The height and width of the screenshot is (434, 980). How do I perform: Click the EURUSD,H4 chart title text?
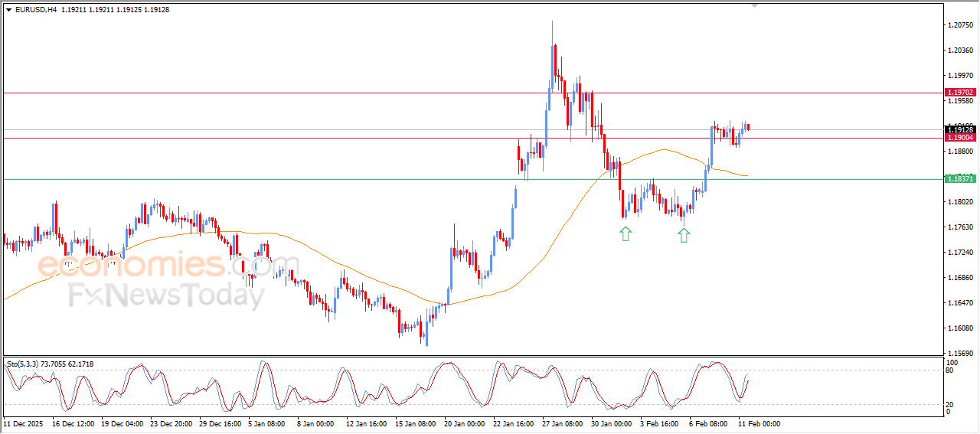pos(36,10)
